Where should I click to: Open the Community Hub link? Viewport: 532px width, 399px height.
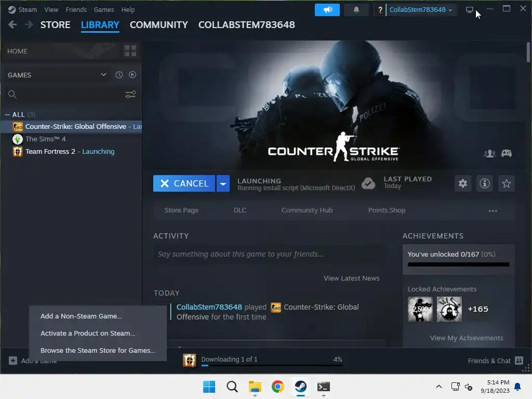pyautogui.click(x=307, y=210)
